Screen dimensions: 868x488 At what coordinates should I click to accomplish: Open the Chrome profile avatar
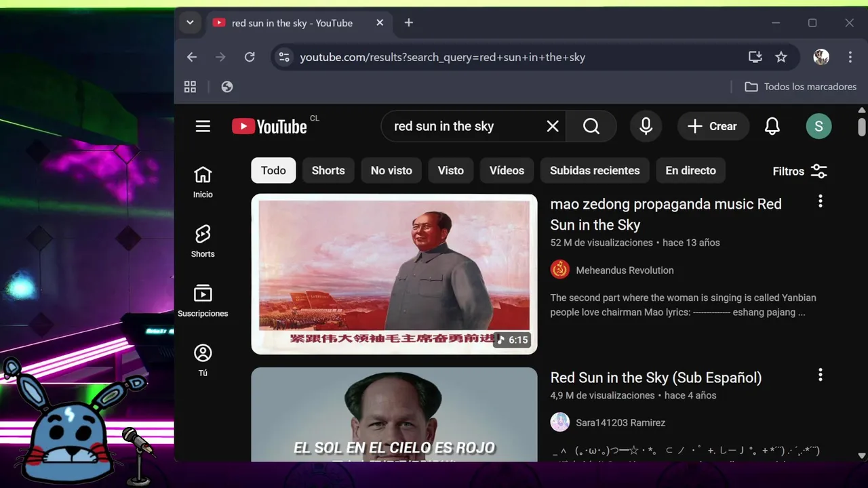click(x=821, y=57)
